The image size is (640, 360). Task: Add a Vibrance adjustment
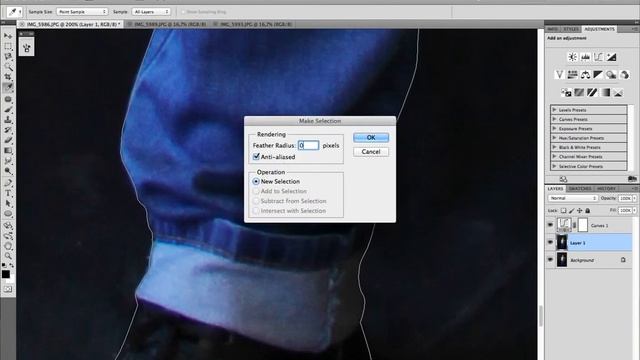560,75
